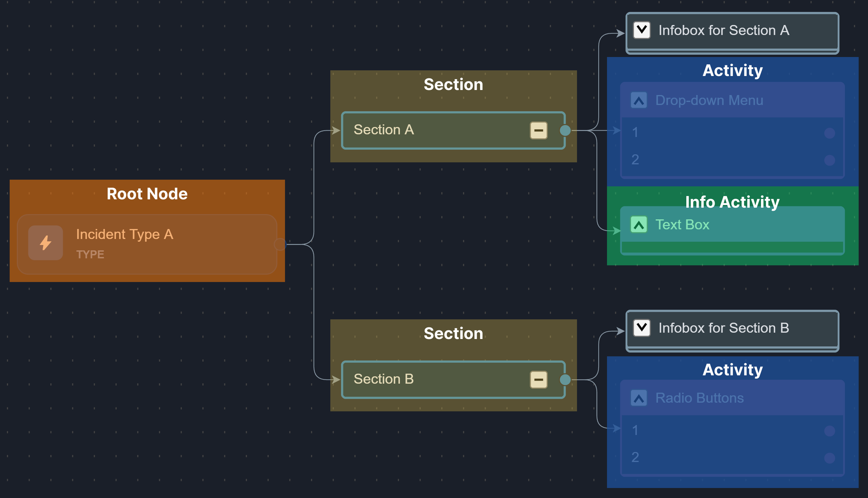Collapse the Radio Buttons node chevron
The width and height of the screenshot is (868, 498).
tap(639, 398)
